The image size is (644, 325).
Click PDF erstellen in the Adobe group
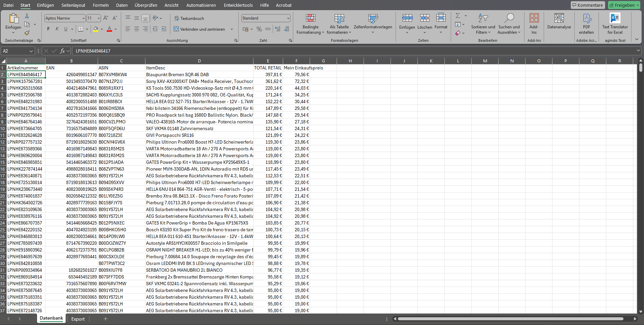click(587, 24)
